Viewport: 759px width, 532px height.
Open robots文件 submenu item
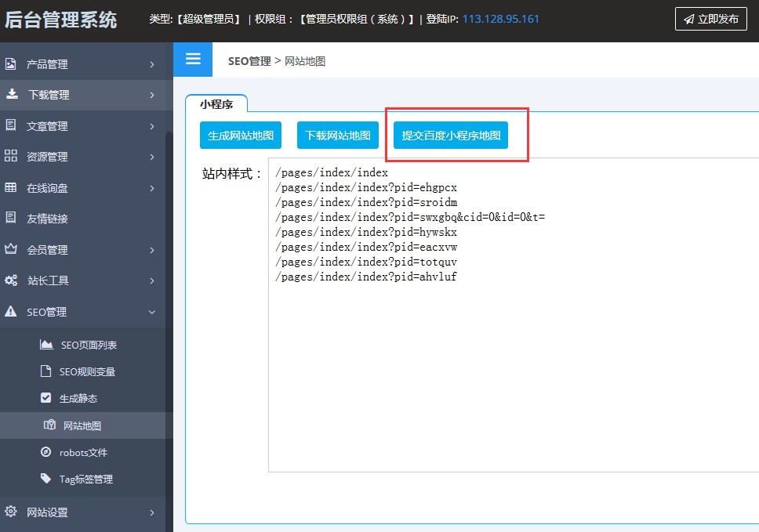pyautogui.click(x=82, y=452)
